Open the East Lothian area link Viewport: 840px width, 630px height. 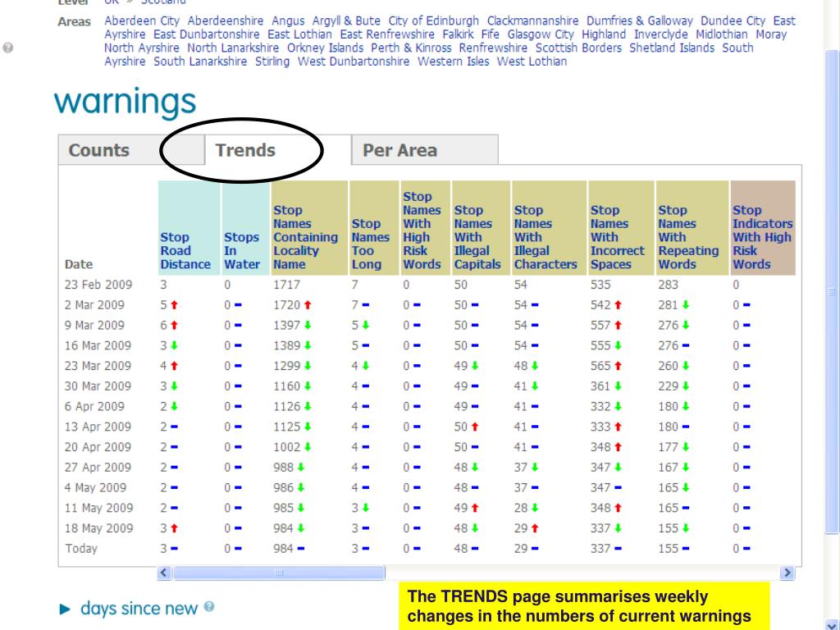pos(299,34)
